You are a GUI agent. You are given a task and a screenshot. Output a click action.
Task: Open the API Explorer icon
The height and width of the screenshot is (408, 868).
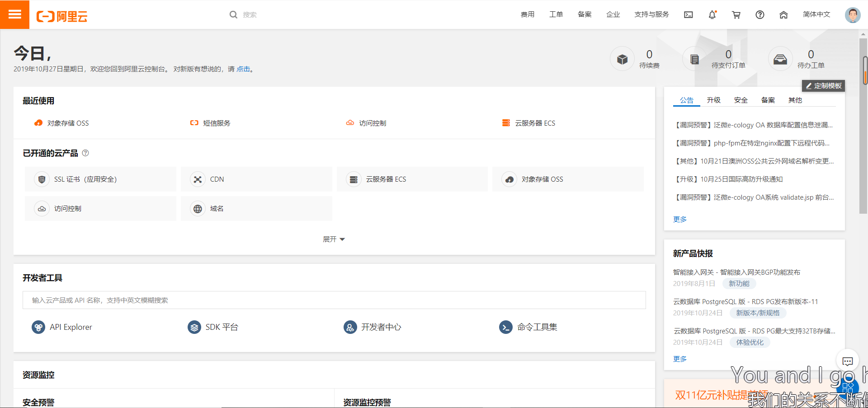38,327
